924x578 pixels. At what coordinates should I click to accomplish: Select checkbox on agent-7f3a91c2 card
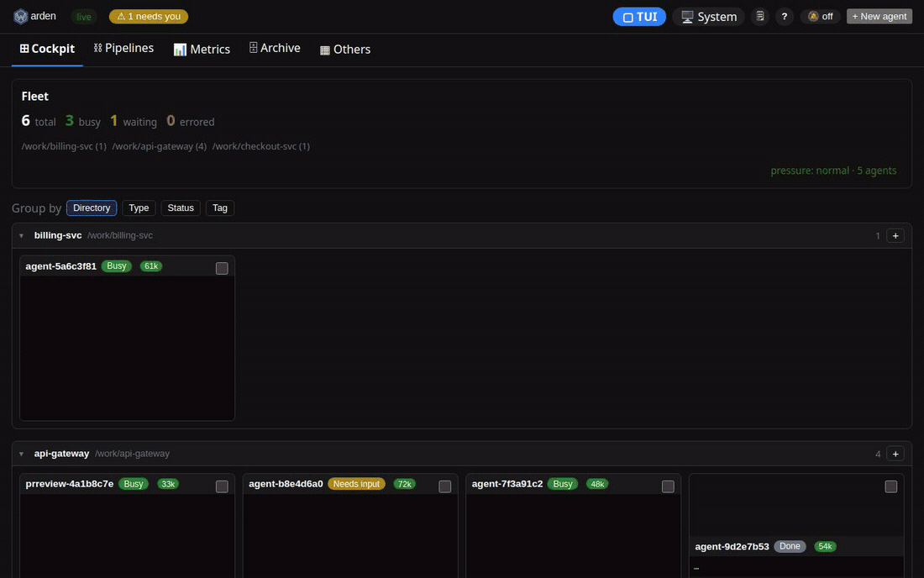point(668,486)
